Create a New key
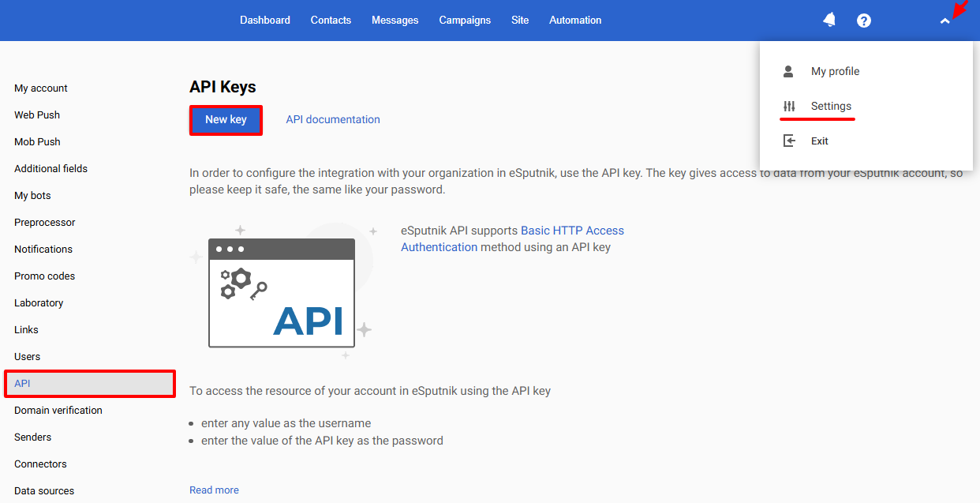 [226, 120]
